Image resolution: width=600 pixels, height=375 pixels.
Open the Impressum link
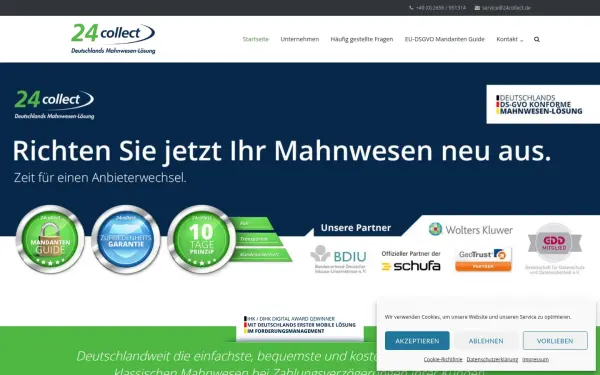pos(535,359)
